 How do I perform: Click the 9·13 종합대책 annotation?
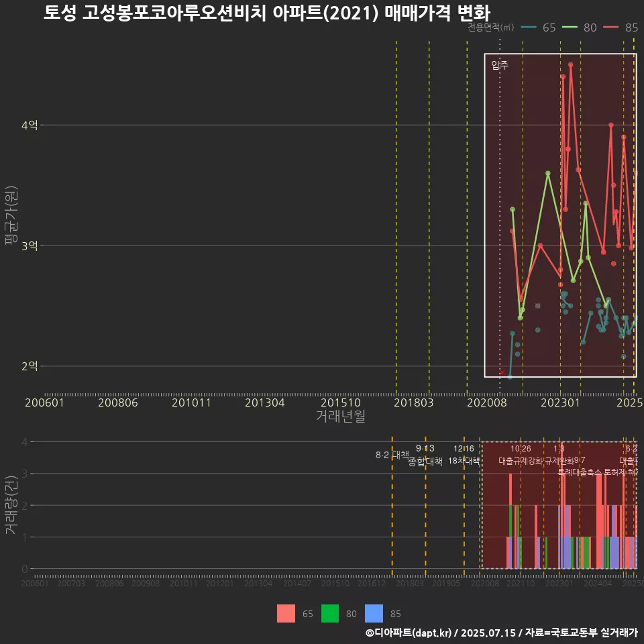coord(425,455)
